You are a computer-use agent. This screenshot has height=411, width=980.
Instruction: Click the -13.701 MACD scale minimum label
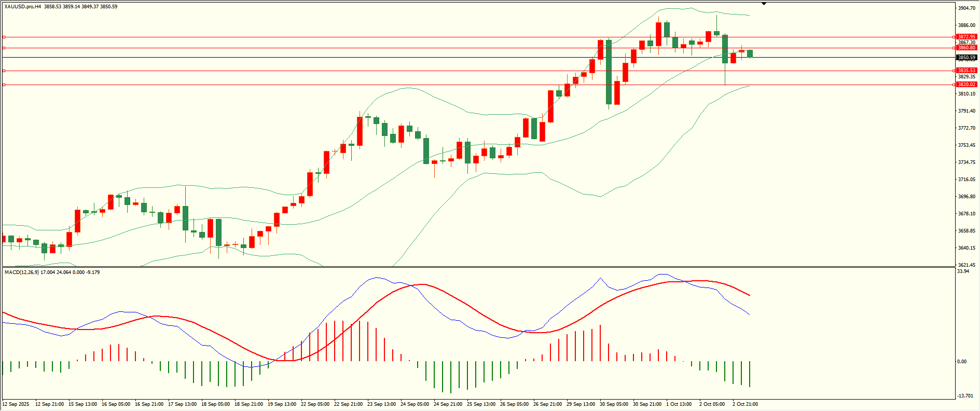point(965,396)
